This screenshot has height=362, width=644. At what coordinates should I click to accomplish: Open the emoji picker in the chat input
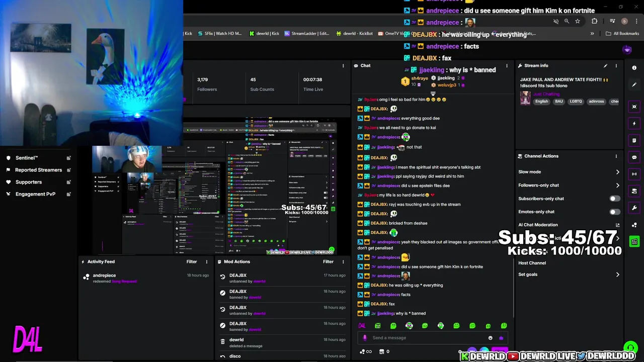490,338
